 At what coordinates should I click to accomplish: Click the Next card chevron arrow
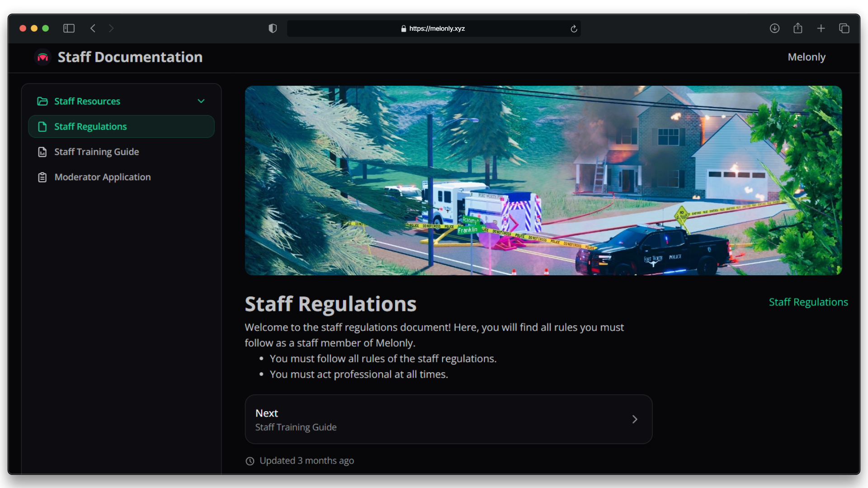[x=635, y=419]
